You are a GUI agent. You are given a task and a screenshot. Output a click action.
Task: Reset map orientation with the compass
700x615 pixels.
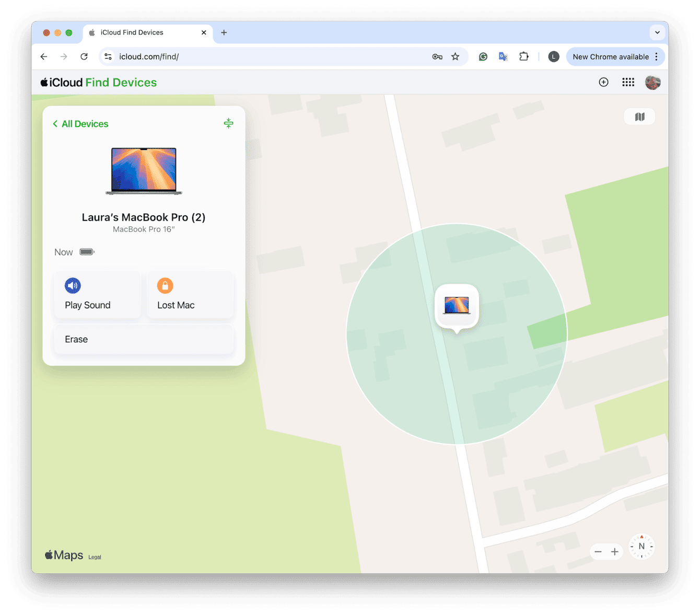641,546
